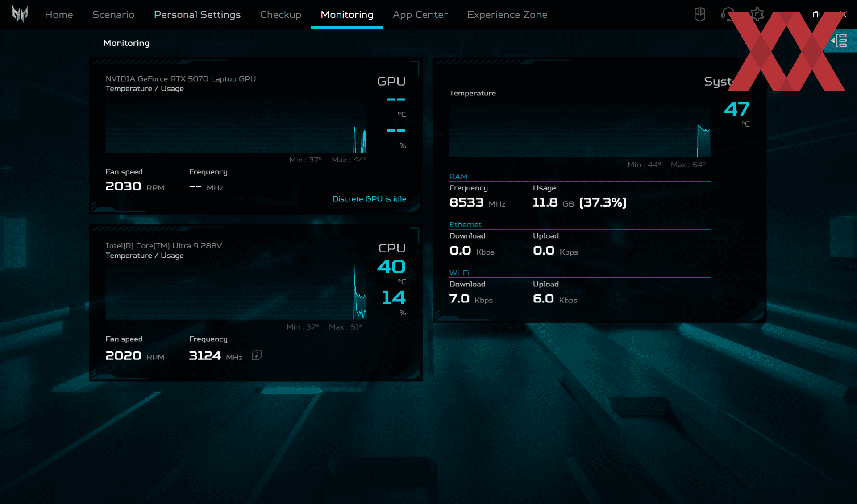This screenshot has width=857, height=504.
Task: Click the active Monitoring tab
Action: point(347,14)
